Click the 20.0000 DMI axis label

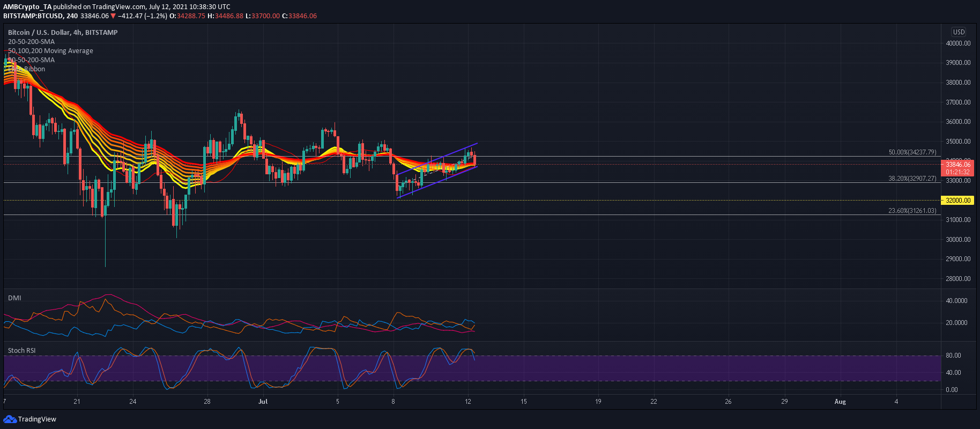[956, 323]
